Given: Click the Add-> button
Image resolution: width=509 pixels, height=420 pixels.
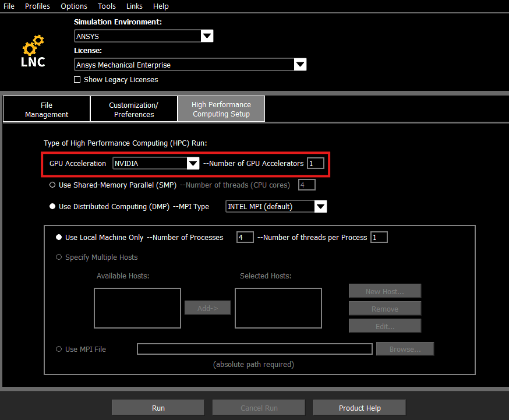Looking at the screenshot, I should pos(208,308).
